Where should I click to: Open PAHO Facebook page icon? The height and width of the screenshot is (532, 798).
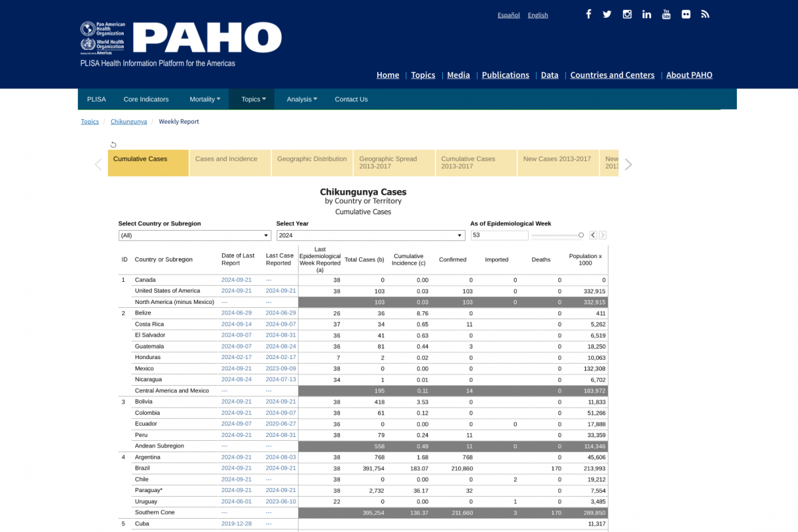pos(588,14)
